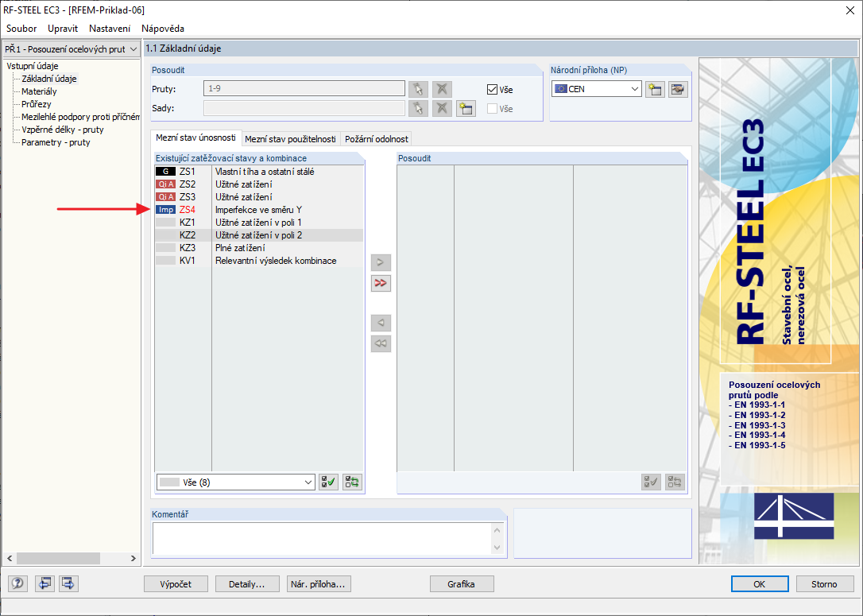Image resolution: width=863 pixels, height=616 pixels.
Task: Cancel with the Storno button
Action: [824, 584]
